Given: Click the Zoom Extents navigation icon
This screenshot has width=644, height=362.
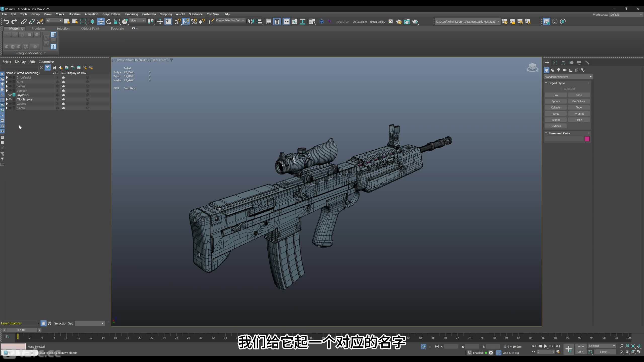Looking at the screenshot, I should click(x=633, y=346).
